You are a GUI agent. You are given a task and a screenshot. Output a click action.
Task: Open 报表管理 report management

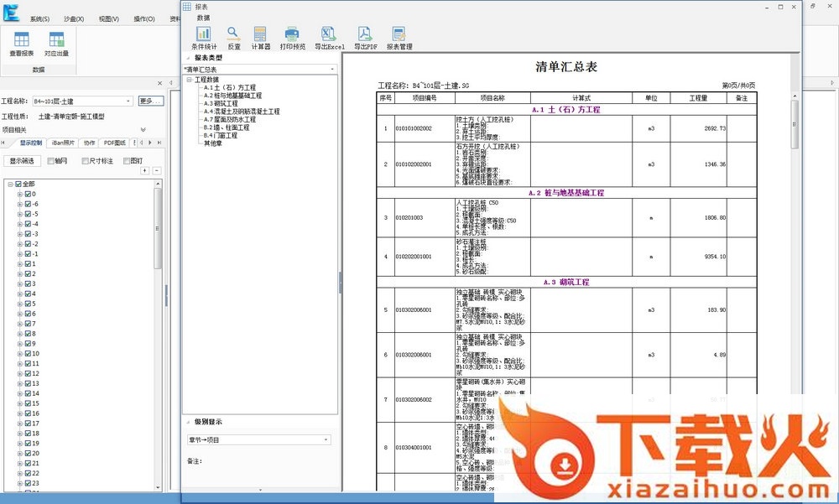[399, 37]
